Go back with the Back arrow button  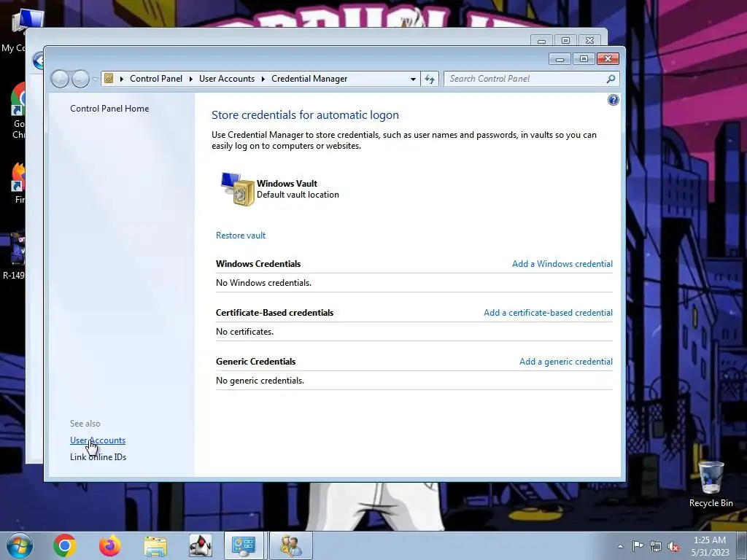(60, 79)
